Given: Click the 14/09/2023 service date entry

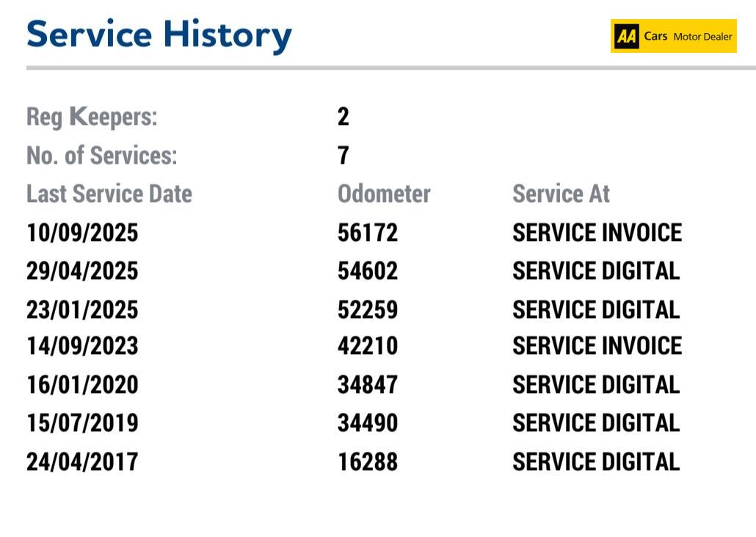Looking at the screenshot, I should tap(82, 346).
